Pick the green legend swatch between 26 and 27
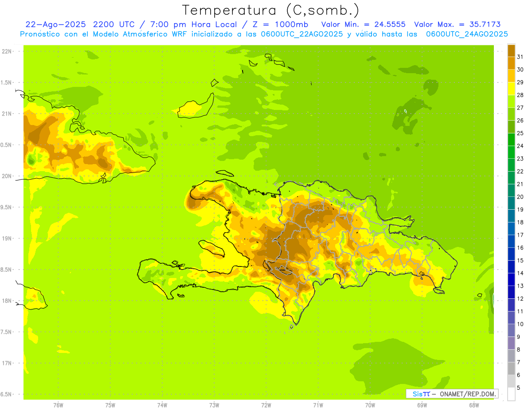This screenshot has width=532, height=411. 511,114
